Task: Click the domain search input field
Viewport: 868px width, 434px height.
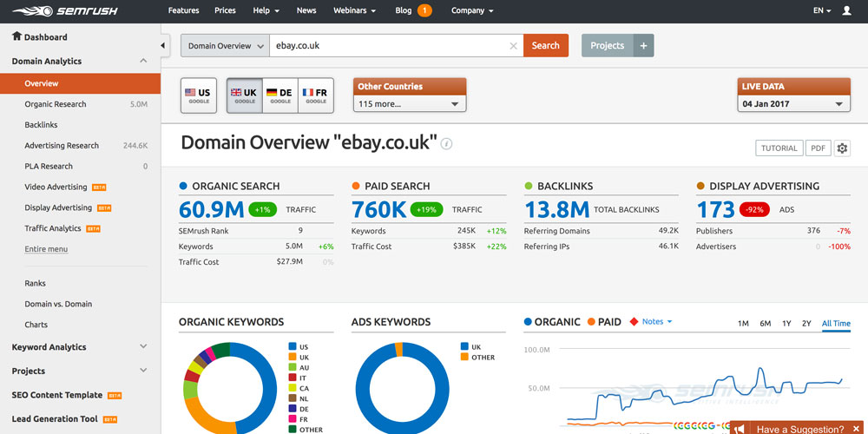Action: tap(386, 46)
